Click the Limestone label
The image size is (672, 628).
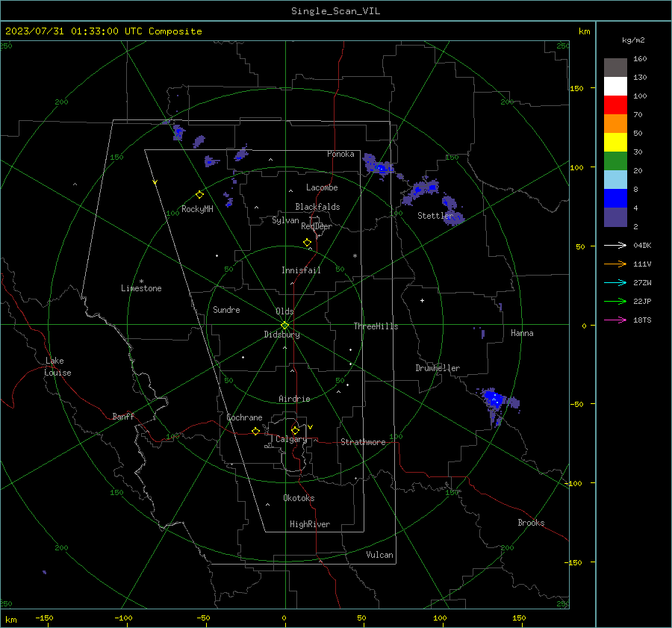point(141,288)
